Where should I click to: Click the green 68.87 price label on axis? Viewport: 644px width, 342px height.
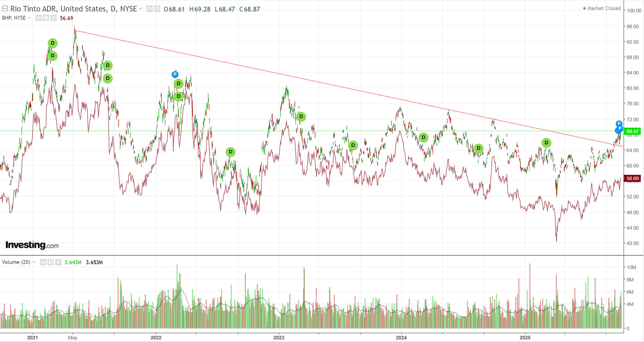pos(632,131)
